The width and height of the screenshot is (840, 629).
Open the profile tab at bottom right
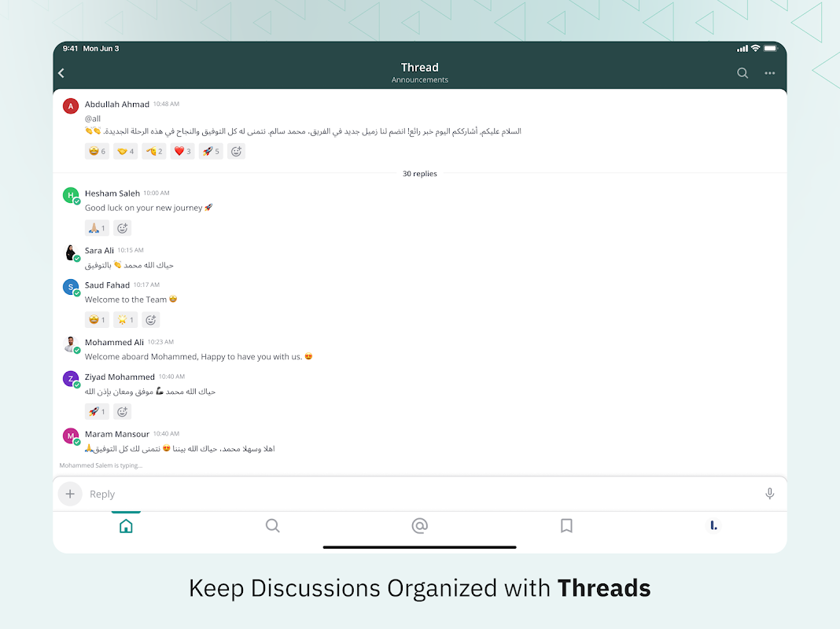pyautogui.click(x=713, y=526)
